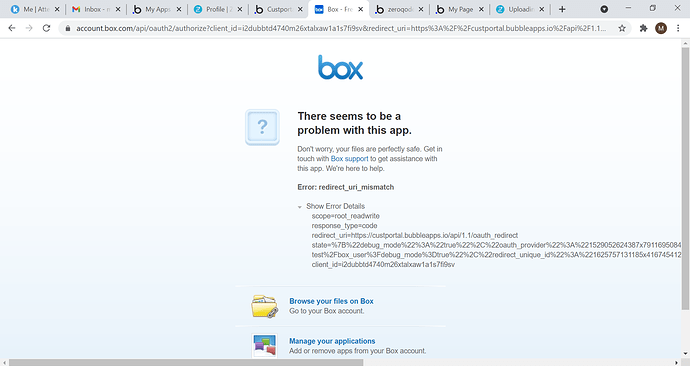Click the question mark error icon
Image resolution: width=690 pixels, height=366 pixels.
pyautogui.click(x=262, y=127)
